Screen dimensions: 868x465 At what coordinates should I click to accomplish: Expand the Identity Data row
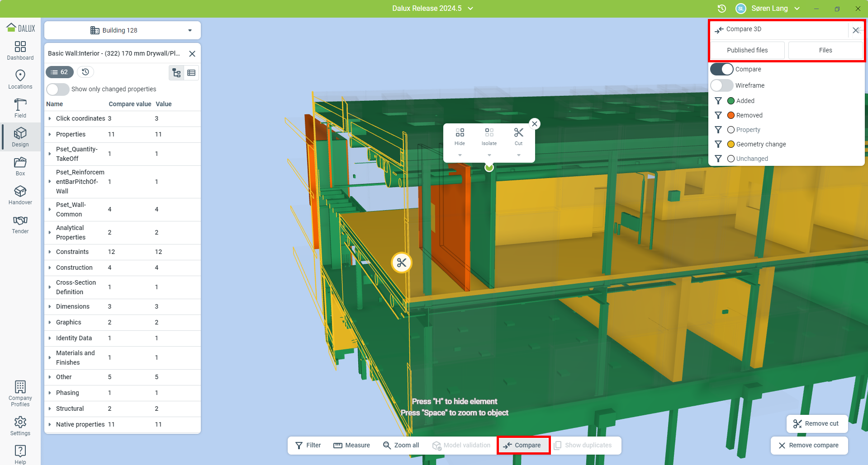tap(50, 338)
